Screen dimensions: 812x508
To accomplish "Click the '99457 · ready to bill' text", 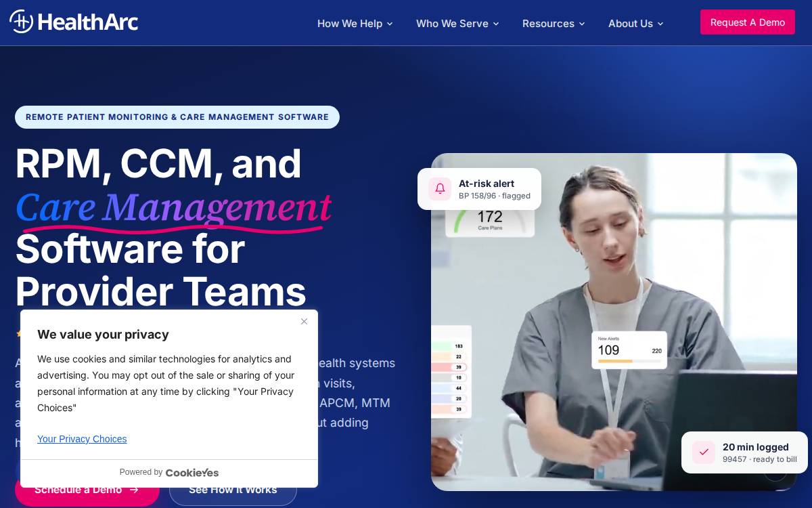I will click(x=760, y=459).
